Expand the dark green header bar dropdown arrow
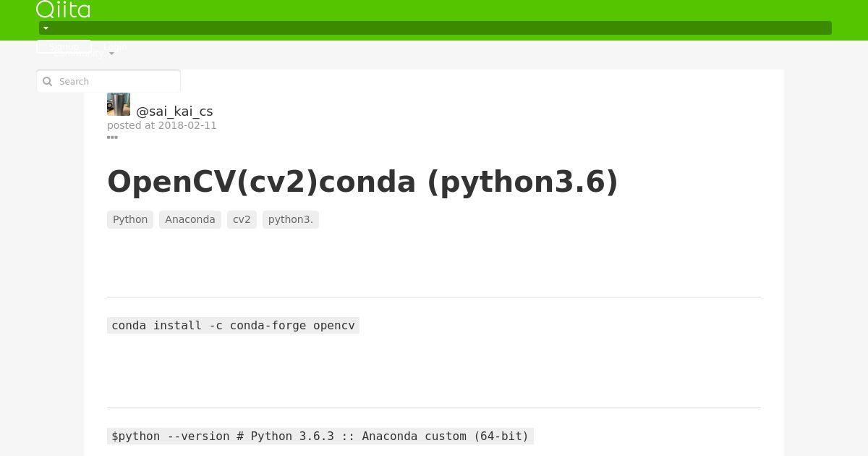The height and width of the screenshot is (456, 868). [x=46, y=28]
